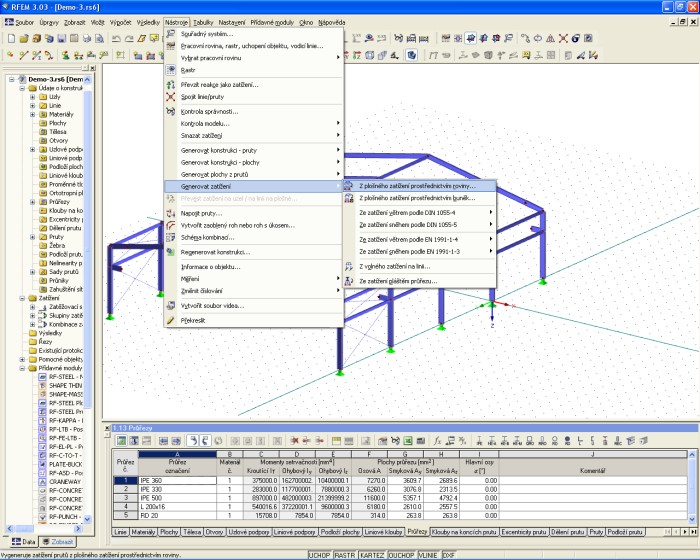The image size is (700, 560).
Task: Select table row header number 3
Action: pyautogui.click(x=125, y=498)
